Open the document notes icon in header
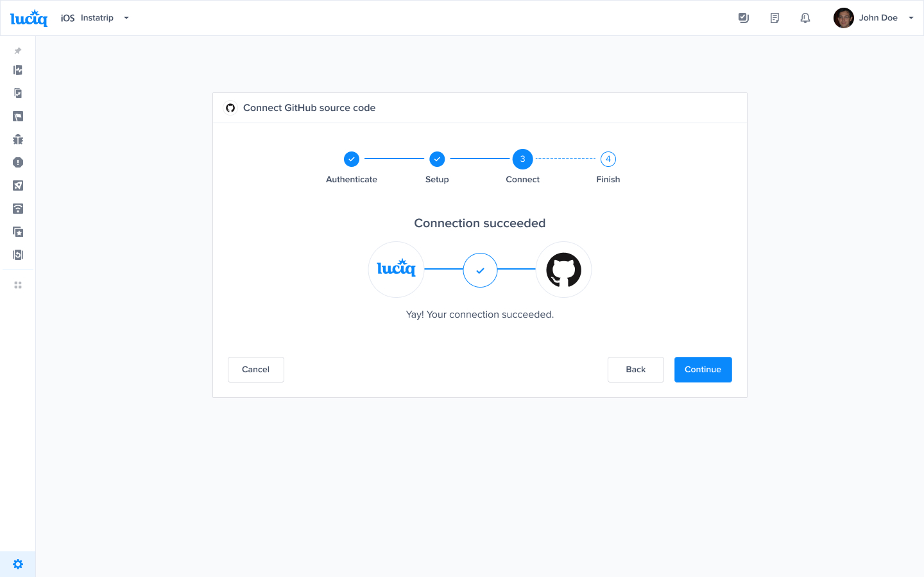This screenshot has height=577, width=924. (774, 18)
